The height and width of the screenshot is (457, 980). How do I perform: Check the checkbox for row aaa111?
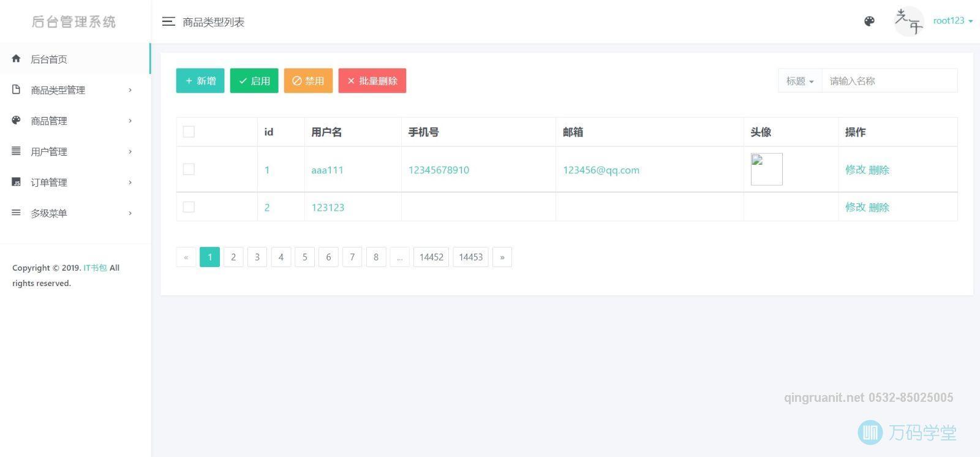pyautogui.click(x=189, y=169)
